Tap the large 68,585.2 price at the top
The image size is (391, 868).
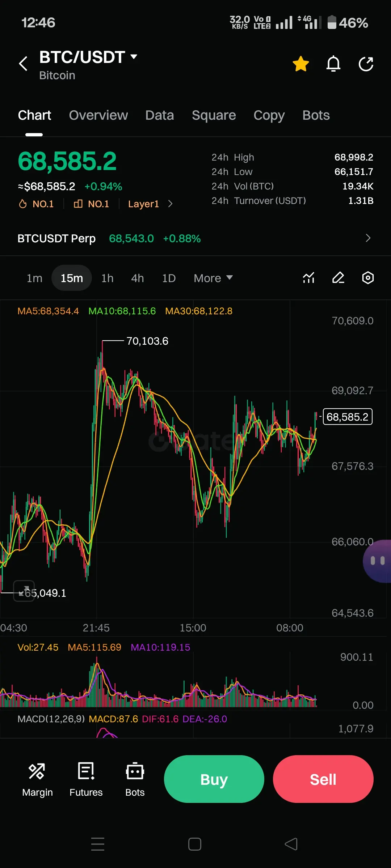pyautogui.click(x=67, y=161)
